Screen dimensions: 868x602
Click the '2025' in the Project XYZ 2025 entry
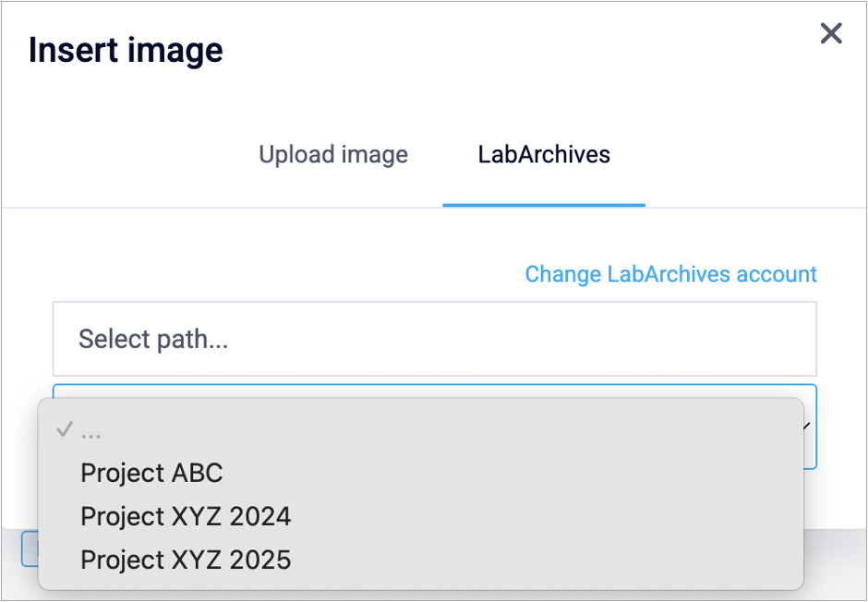point(261,559)
